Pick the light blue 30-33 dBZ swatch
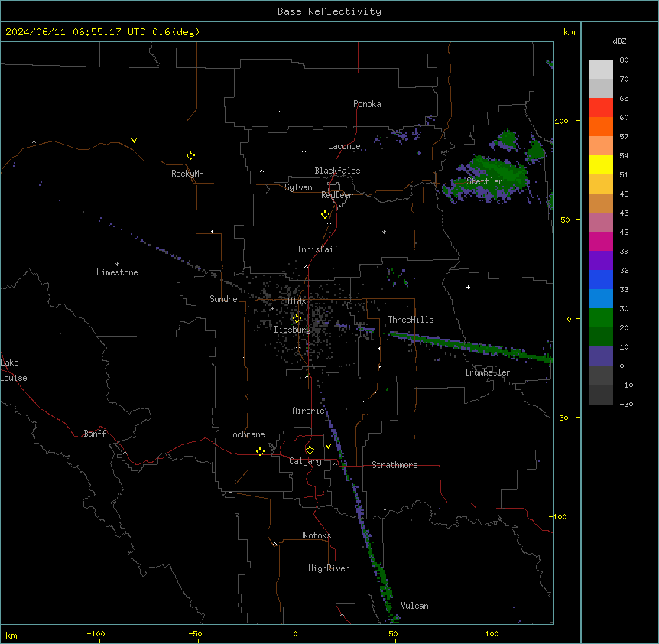This screenshot has height=644, width=659. click(601, 299)
